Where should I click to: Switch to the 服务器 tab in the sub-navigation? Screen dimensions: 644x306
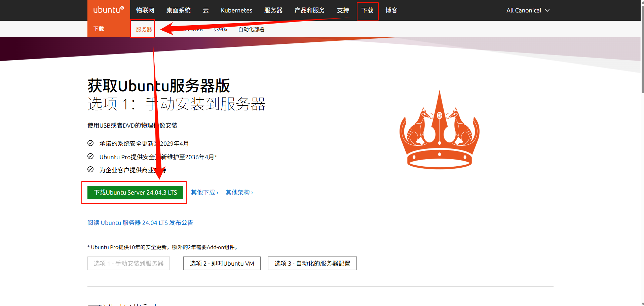tap(144, 29)
